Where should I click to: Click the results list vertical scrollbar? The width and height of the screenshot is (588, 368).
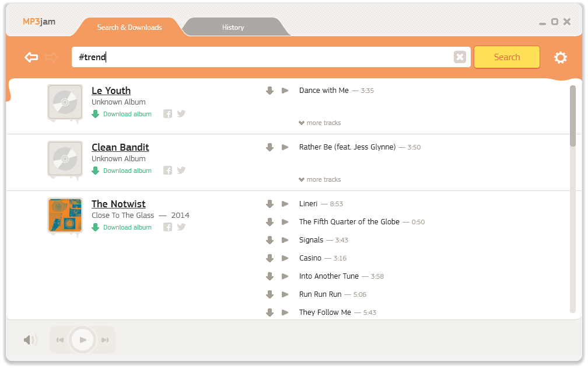[x=573, y=116]
